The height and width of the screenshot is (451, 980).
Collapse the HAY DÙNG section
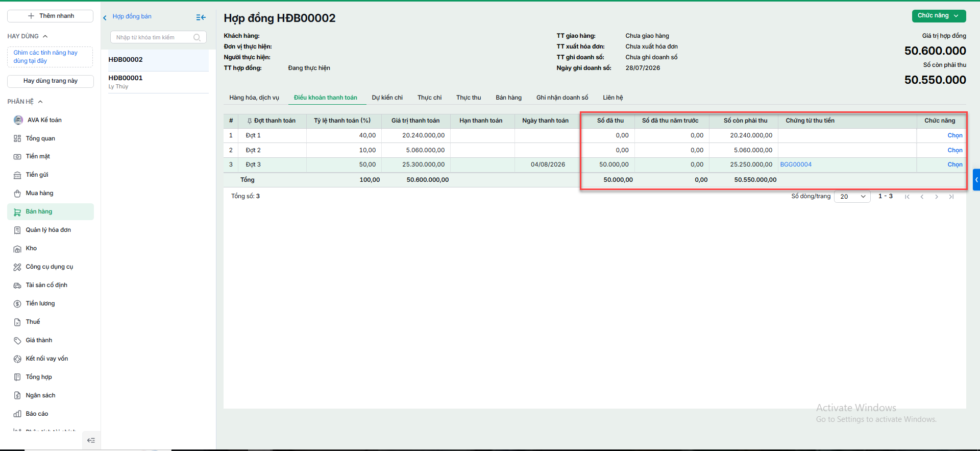coord(45,36)
